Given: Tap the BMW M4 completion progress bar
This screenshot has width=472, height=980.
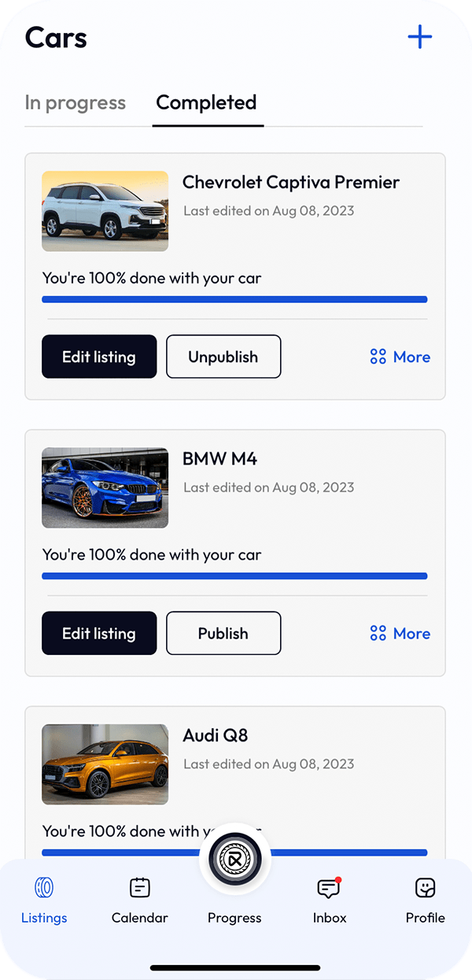Looking at the screenshot, I should [234, 576].
